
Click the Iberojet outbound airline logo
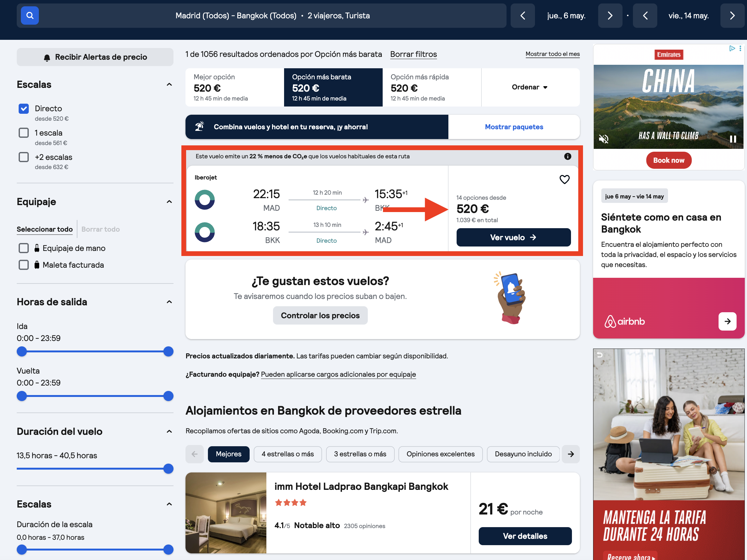205,200
